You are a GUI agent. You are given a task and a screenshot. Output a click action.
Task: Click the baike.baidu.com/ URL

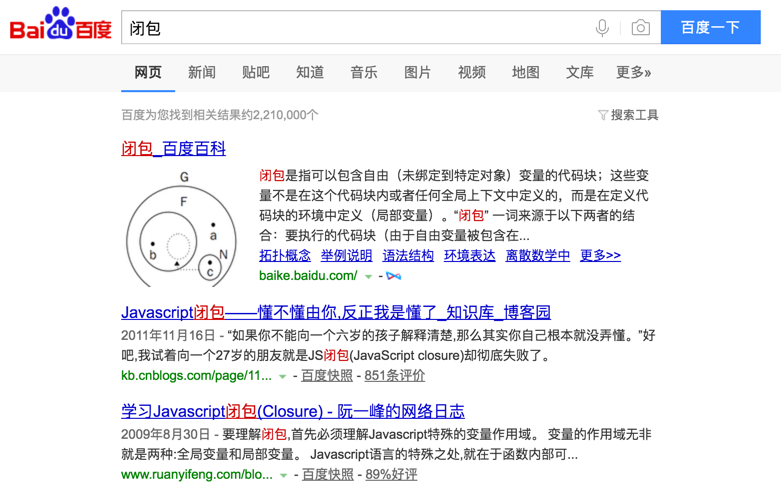[308, 275]
